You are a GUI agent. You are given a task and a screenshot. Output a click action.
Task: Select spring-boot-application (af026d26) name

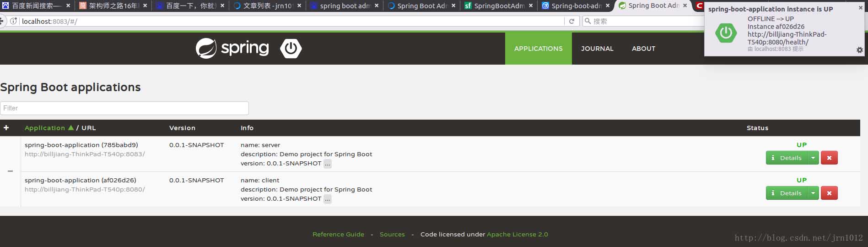[81, 180]
